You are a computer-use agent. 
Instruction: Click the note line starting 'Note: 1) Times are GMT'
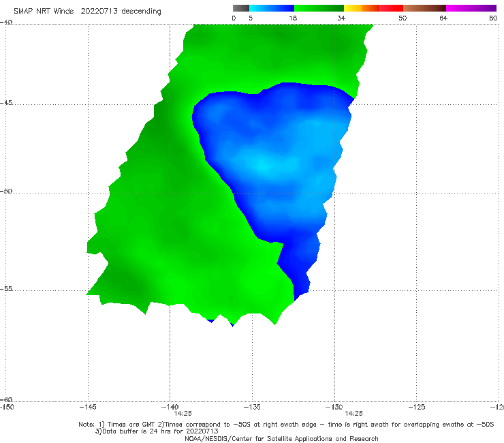pos(286,425)
